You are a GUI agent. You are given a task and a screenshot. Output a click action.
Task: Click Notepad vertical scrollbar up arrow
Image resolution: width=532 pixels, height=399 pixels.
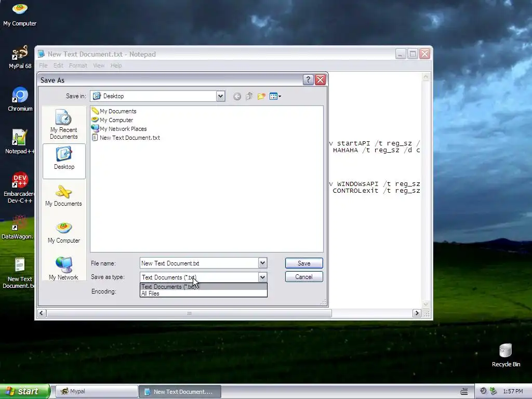point(426,77)
